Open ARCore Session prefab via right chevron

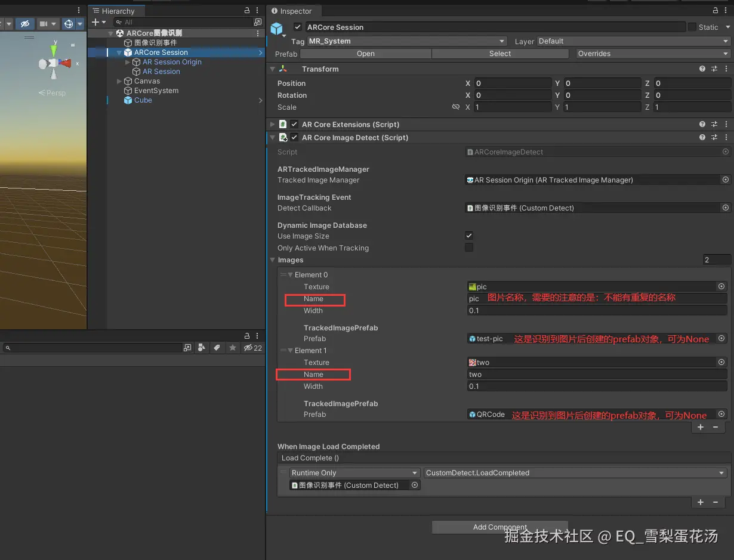tap(260, 52)
